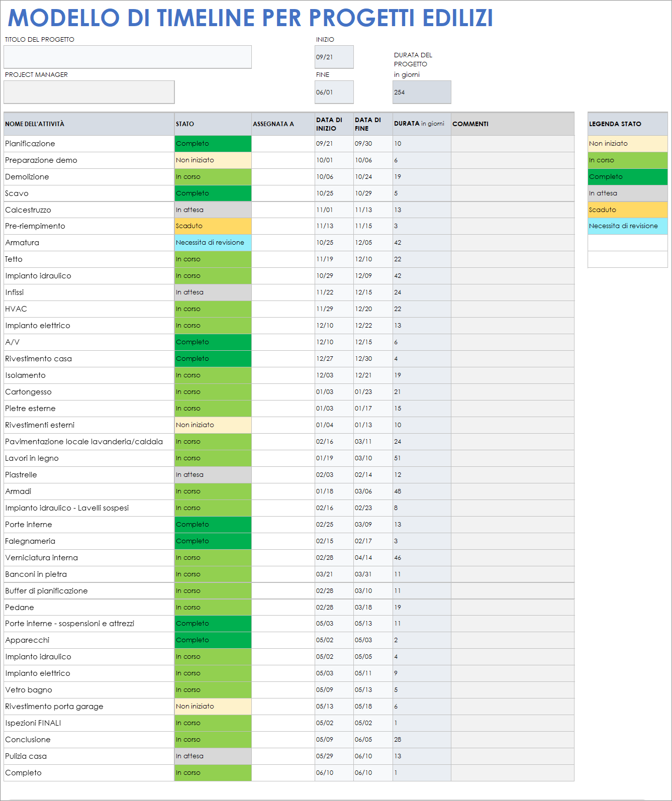Click duration 51 for Lavori in legno

point(422,458)
